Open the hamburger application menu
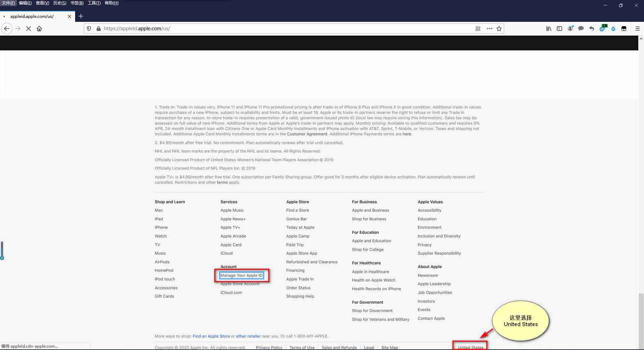The width and height of the screenshot is (644, 350). point(638,29)
